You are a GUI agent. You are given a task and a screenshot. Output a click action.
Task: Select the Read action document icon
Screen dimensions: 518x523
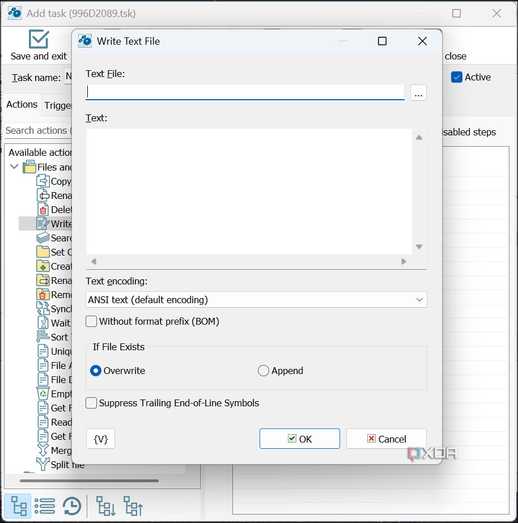pyautogui.click(x=43, y=422)
